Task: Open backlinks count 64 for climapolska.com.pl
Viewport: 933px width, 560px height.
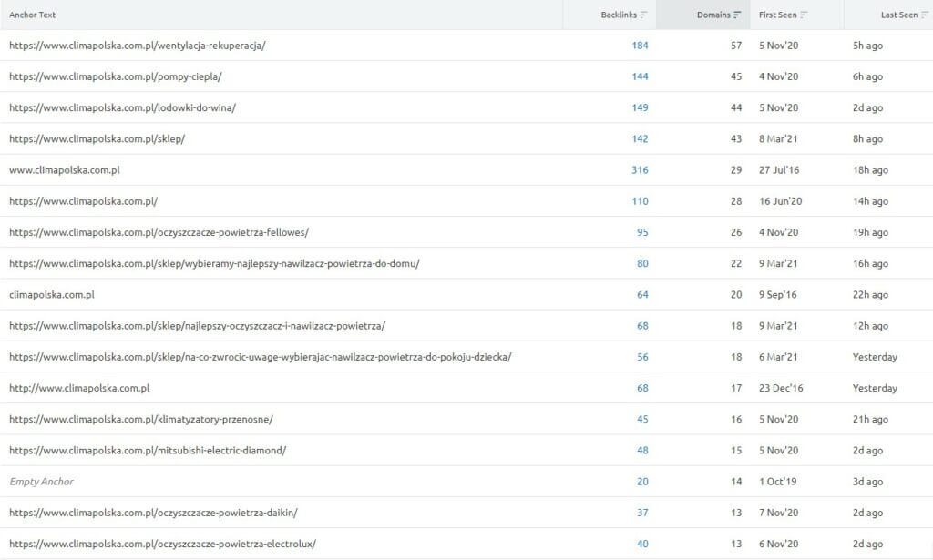Action: 642,294
